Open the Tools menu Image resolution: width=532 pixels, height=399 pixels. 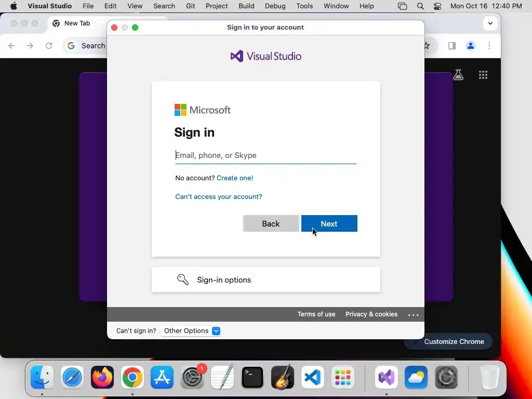click(304, 6)
